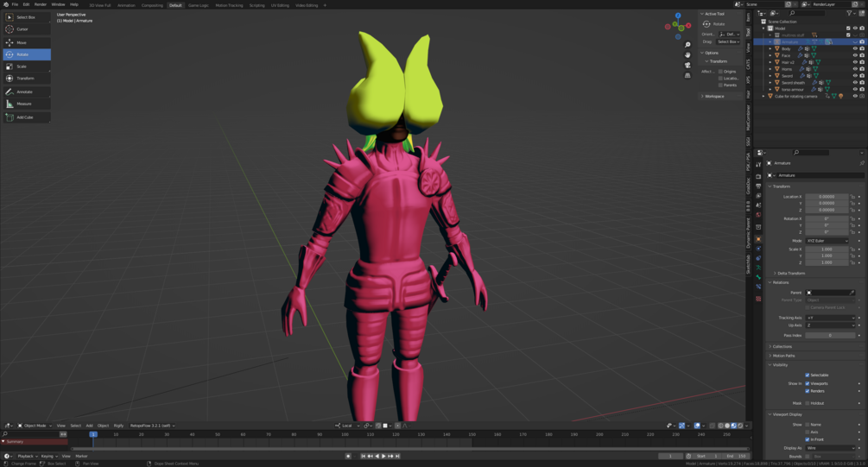
Task: Enable the Holdout mask checkbox
Action: pos(807,403)
